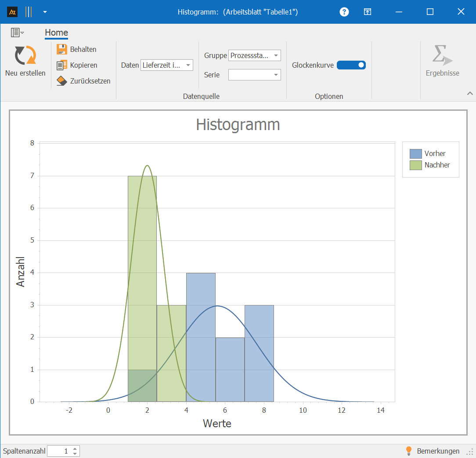Open the Ergebnisse sigma icon
Screen dimensions: 476x458
(x=442, y=56)
